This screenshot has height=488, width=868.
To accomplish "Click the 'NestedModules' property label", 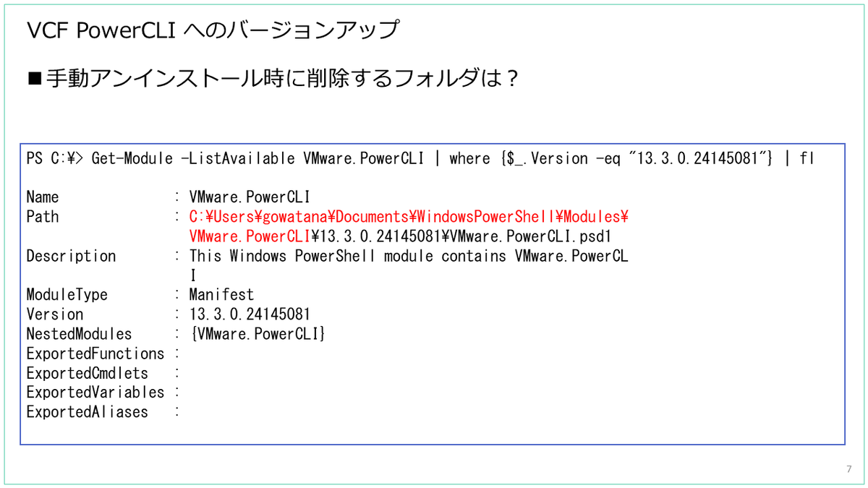I will (x=79, y=333).
